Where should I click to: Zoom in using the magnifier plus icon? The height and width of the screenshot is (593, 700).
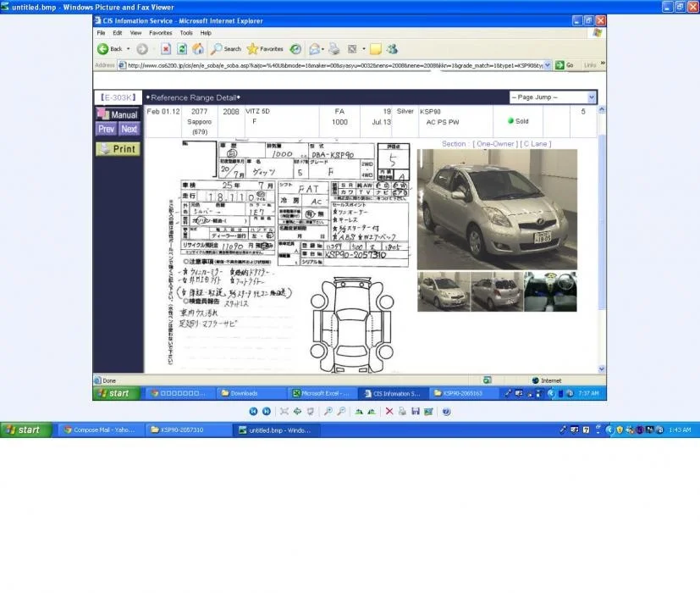coord(328,412)
